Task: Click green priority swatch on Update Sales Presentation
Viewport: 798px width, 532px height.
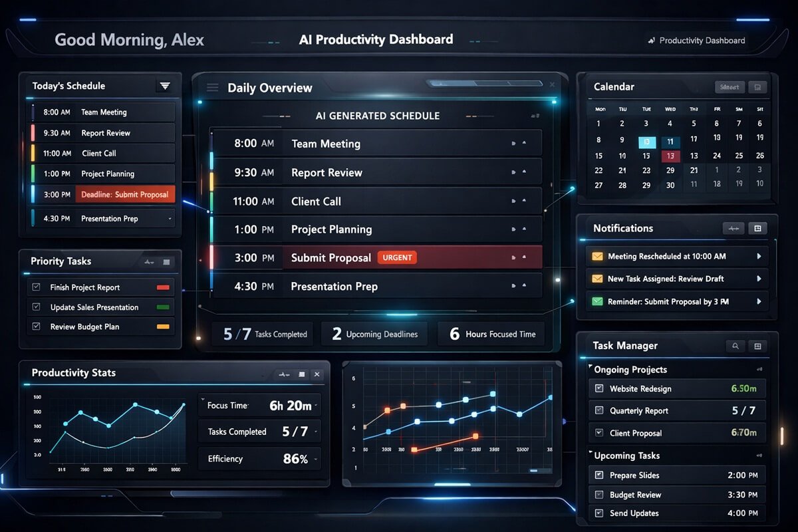Action: click(x=163, y=307)
